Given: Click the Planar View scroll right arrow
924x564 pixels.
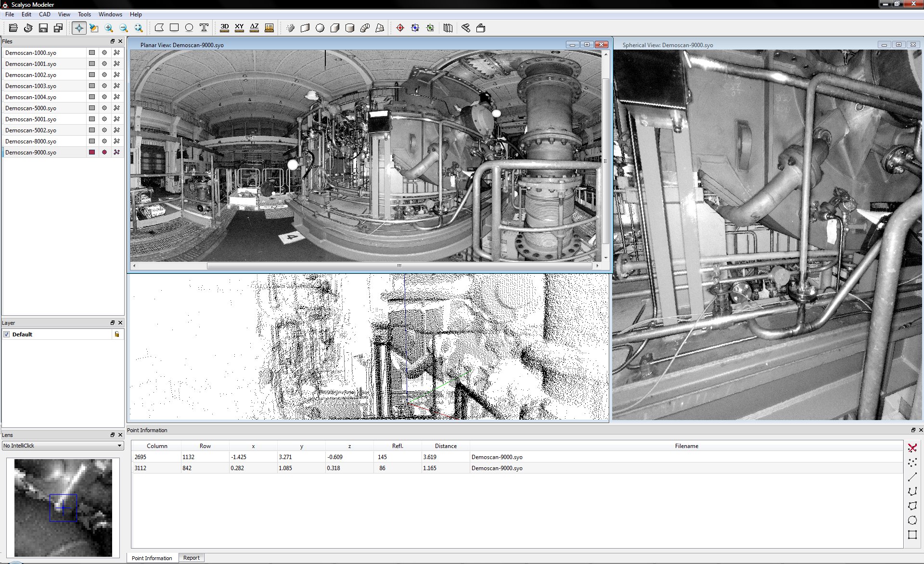Looking at the screenshot, I should tap(597, 266).
